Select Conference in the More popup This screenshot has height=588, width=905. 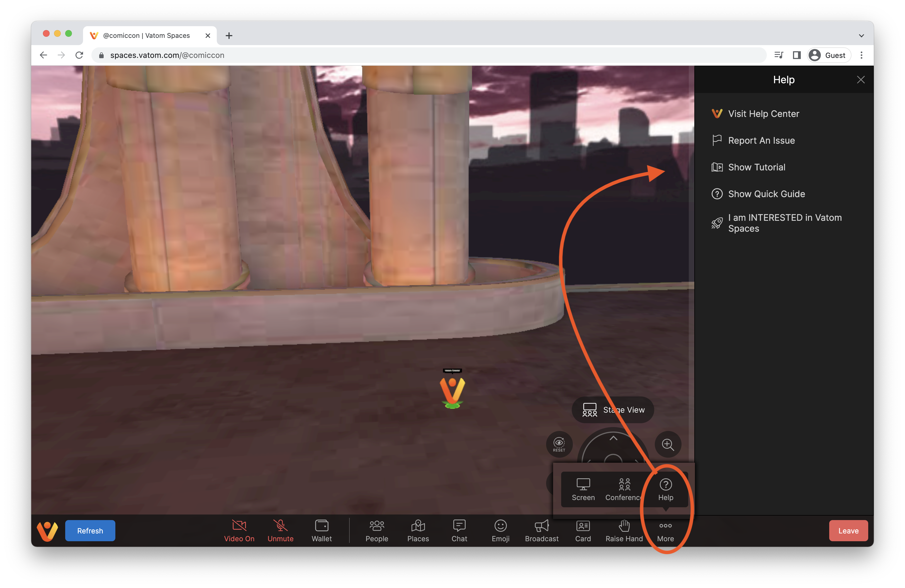(x=624, y=489)
